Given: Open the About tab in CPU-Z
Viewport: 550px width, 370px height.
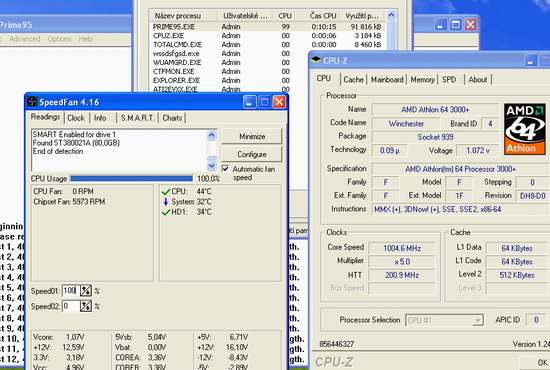Looking at the screenshot, I should click(478, 80).
